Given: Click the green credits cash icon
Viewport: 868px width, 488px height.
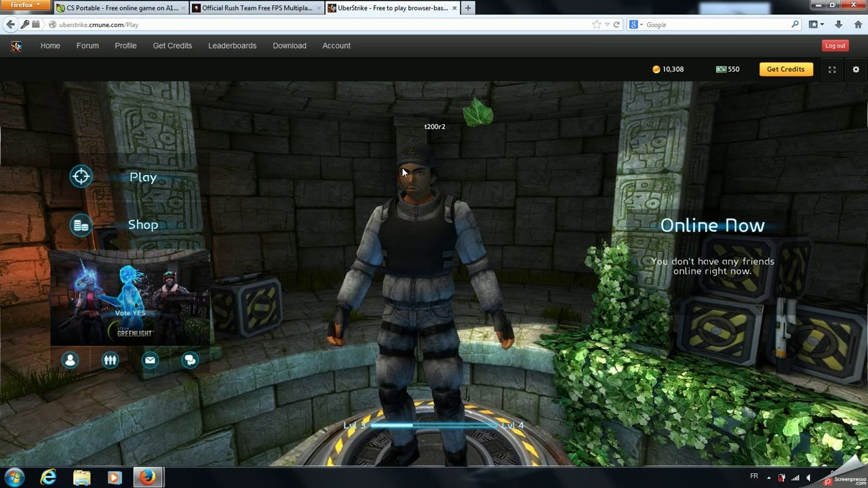Looking at the screenshot, I should 721,69.
